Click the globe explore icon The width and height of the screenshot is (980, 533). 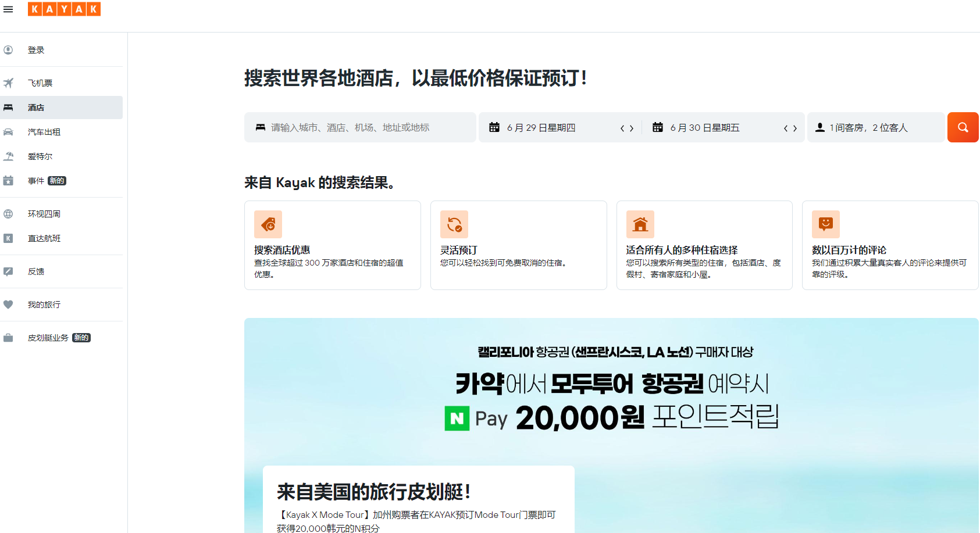tap(8, 214)
